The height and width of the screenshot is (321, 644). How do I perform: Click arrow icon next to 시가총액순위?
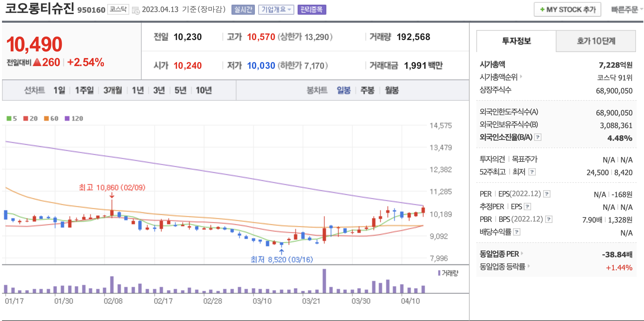point(521,77)
